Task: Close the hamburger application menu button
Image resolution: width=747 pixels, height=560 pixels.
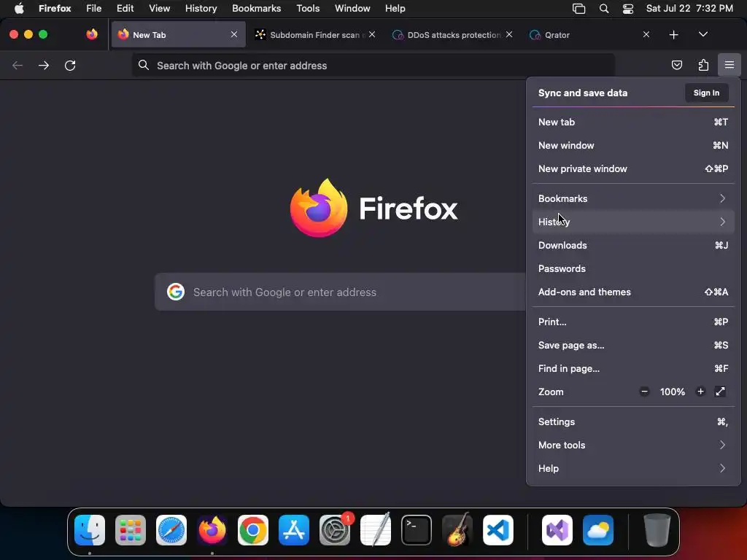Action: (x=729, y=65)
